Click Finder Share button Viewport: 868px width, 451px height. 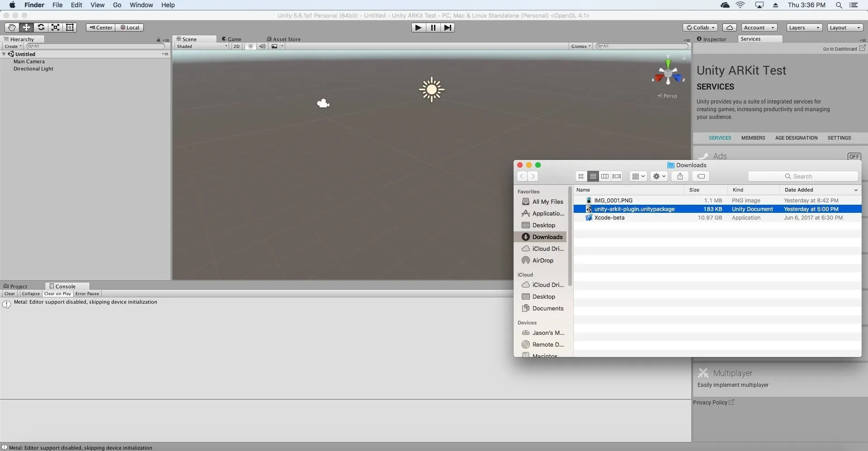[680, 176]
